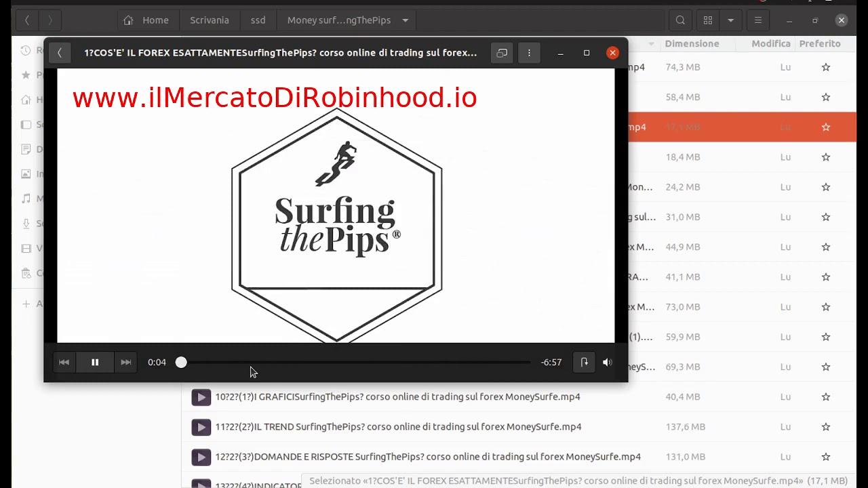The height and width of the screenshot is (488, 868).
Task: Star the 18,4 MB file
Action: click(826, 157)
